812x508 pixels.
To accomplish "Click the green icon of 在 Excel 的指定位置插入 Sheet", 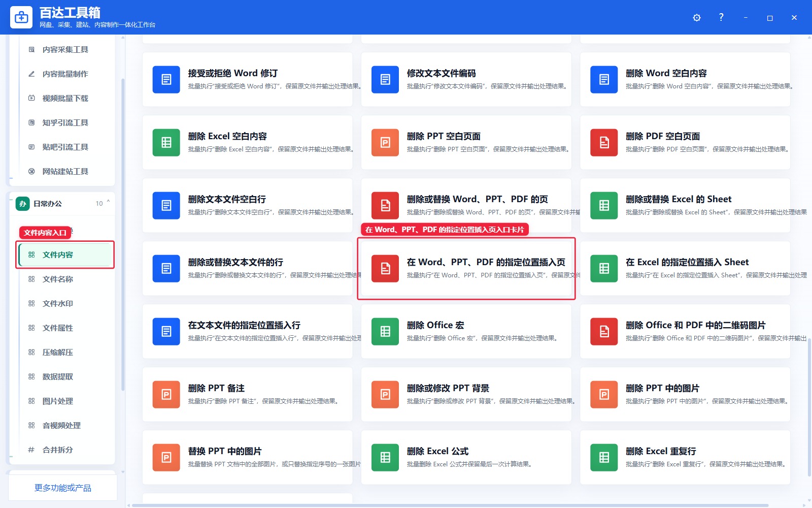I will click(604, 268).
